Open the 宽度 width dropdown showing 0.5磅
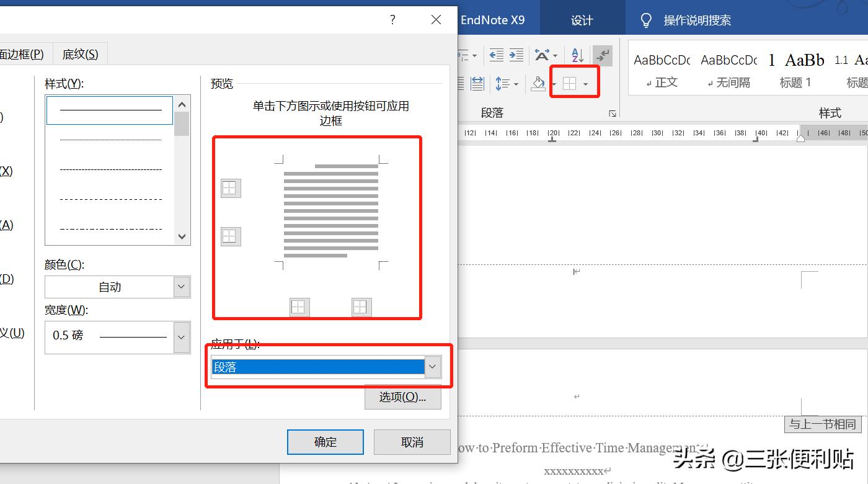This screenshot has height=484, width=868. pyautogui.click(x=180, y=337)
